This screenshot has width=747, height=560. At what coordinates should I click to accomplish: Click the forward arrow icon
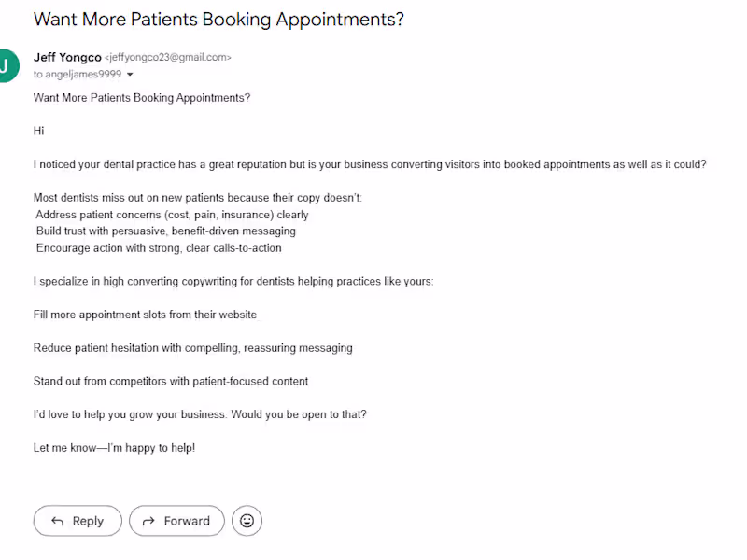[148, 521]
